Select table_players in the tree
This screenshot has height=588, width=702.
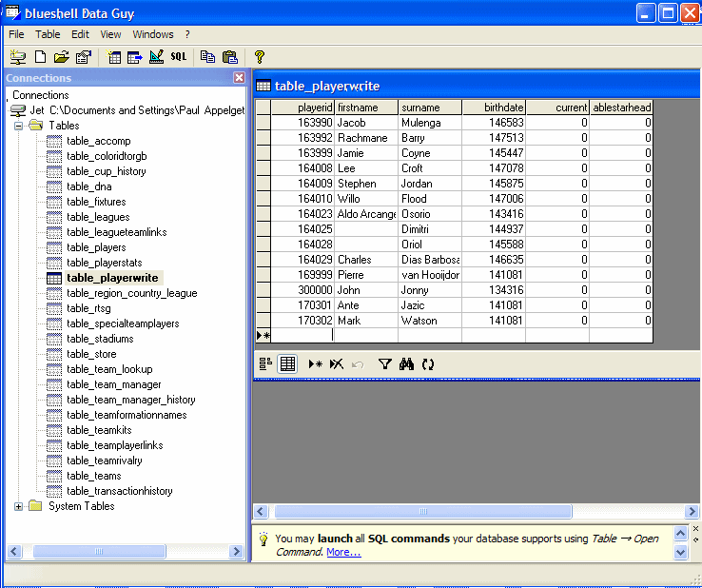point(95,247)
